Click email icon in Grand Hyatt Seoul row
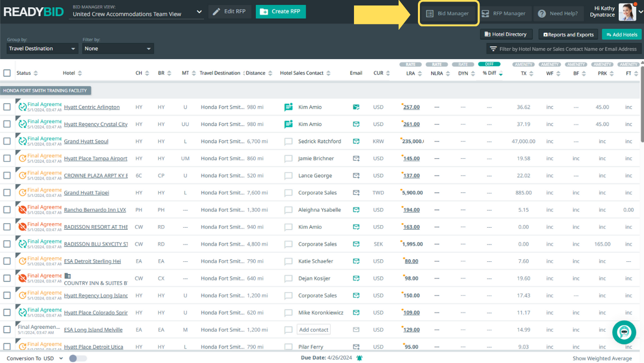 [x=356, y=141]
